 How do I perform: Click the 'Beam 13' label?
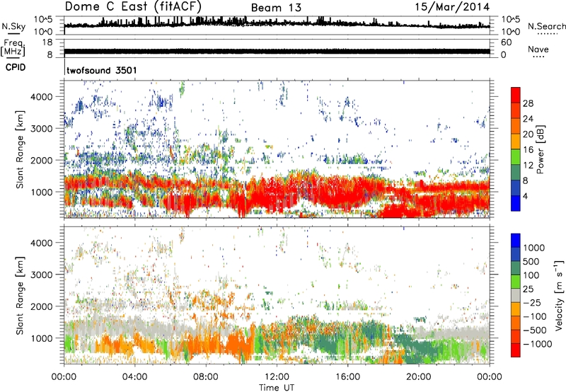click(x=276, y=8)
